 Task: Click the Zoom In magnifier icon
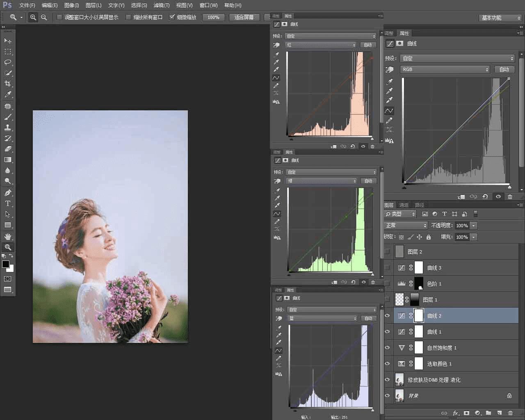click(33, 17)
